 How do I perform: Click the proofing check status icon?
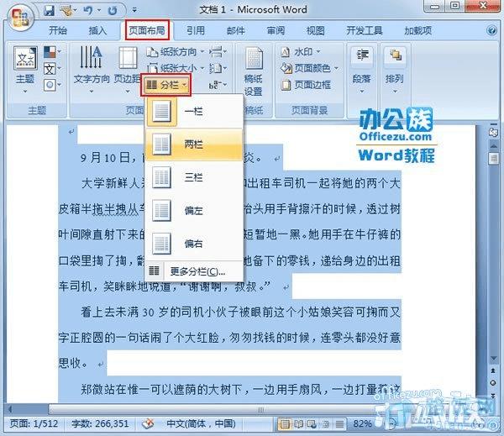pyautogui.click(x=148, y=423)
